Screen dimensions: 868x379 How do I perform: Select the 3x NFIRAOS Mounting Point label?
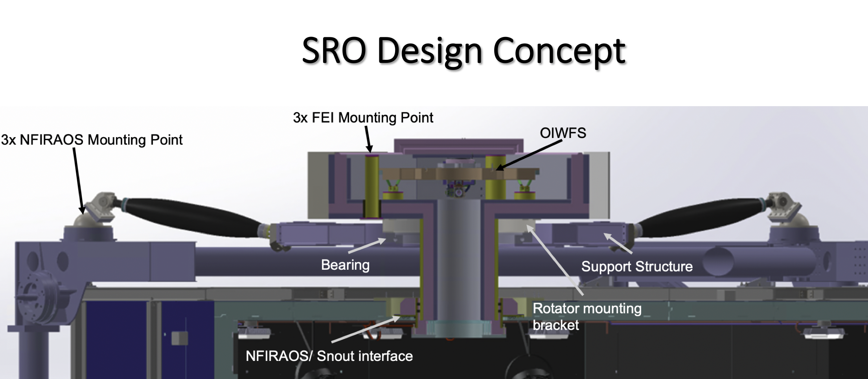[x=92, y=140]
